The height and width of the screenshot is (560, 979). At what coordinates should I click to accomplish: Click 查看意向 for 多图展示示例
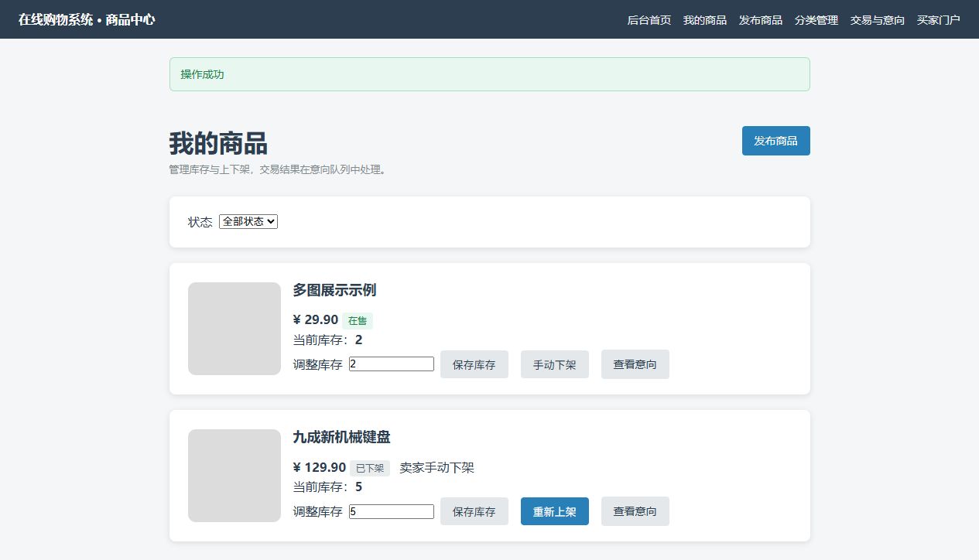pos(635,364)
